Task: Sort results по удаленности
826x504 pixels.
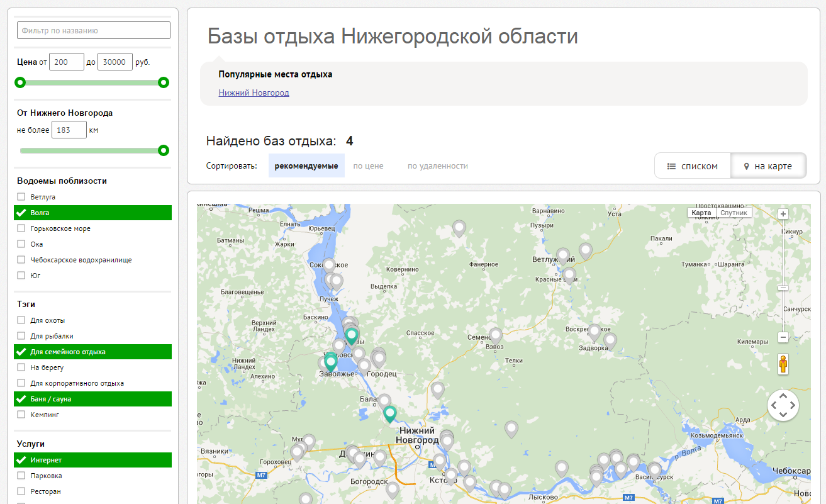Action: (x=438, y=166)
